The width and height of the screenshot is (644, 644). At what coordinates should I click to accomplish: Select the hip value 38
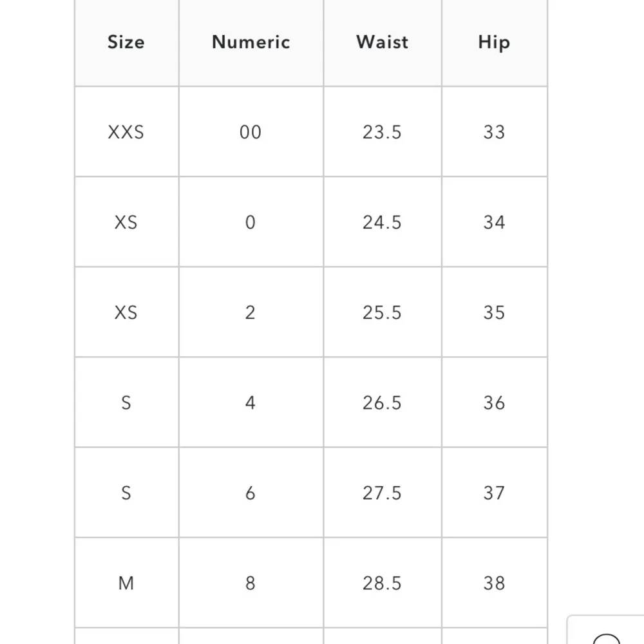pos(494,583)
